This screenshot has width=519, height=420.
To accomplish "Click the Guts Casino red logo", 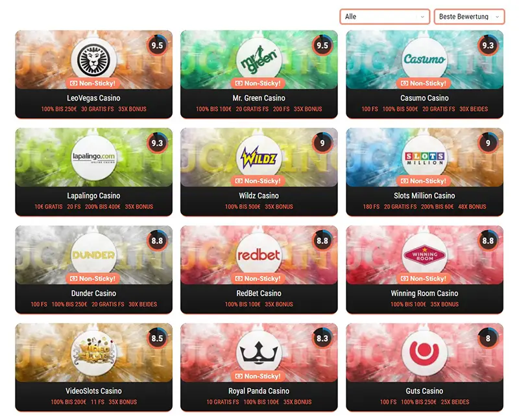I will point(424,353).
